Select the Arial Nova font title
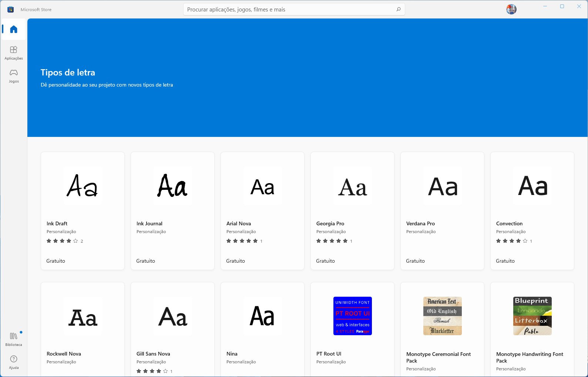Image resolution: width=588 pixels, height=377 pixels. (239, 223)
